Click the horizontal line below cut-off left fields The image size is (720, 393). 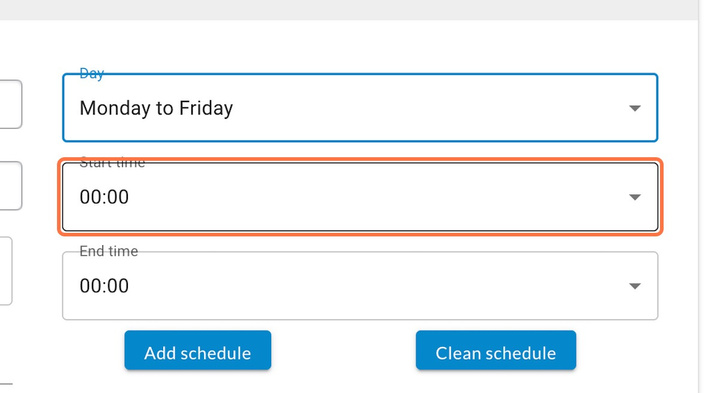coord(6,384)
